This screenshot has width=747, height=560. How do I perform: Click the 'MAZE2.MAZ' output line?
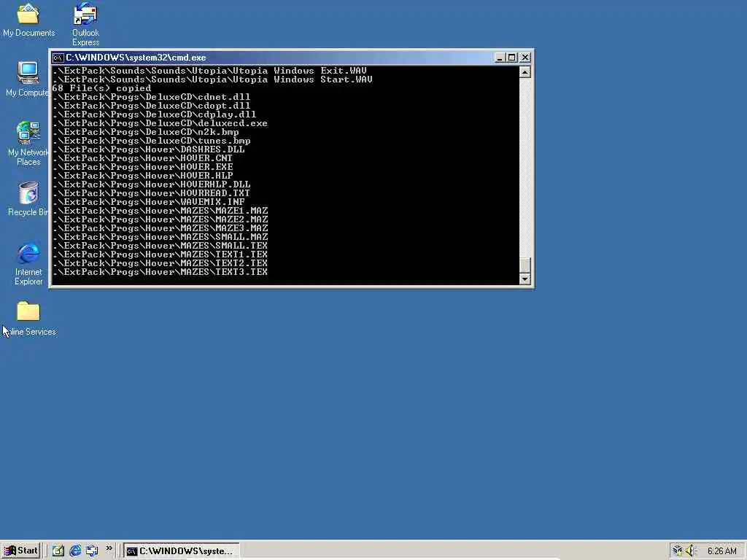pos(160,219)
